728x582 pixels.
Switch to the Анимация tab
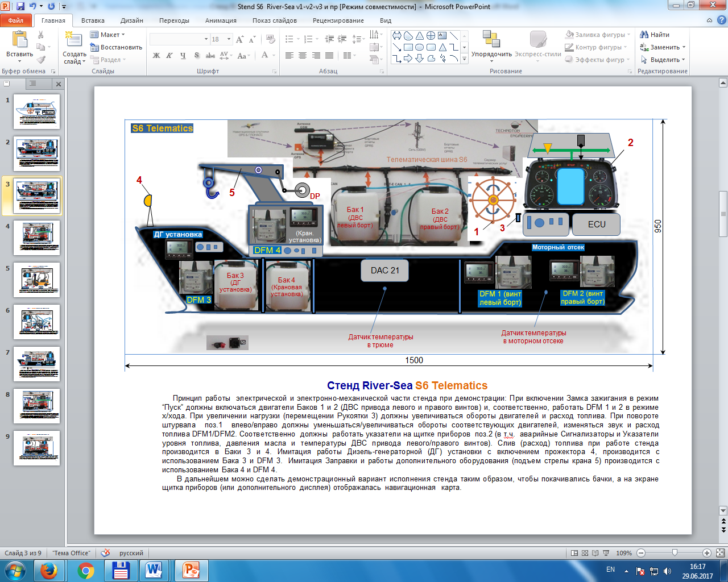[x=221, y=20]
